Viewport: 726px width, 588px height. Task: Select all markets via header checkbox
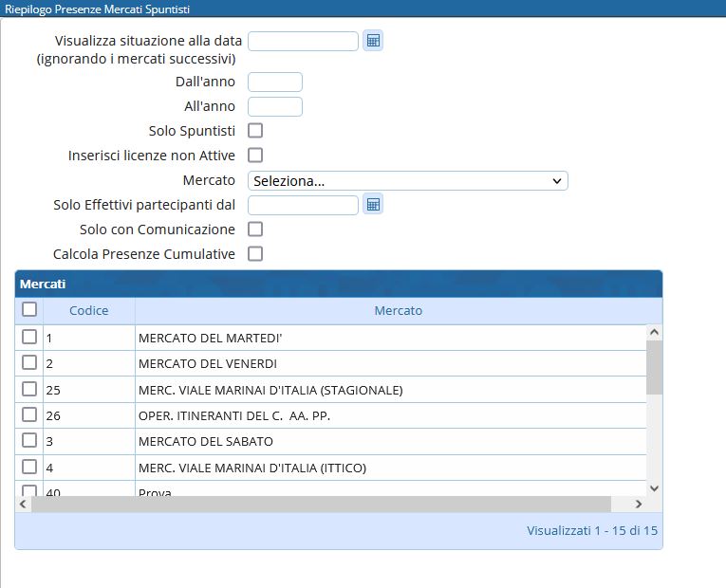coord(29,310)
